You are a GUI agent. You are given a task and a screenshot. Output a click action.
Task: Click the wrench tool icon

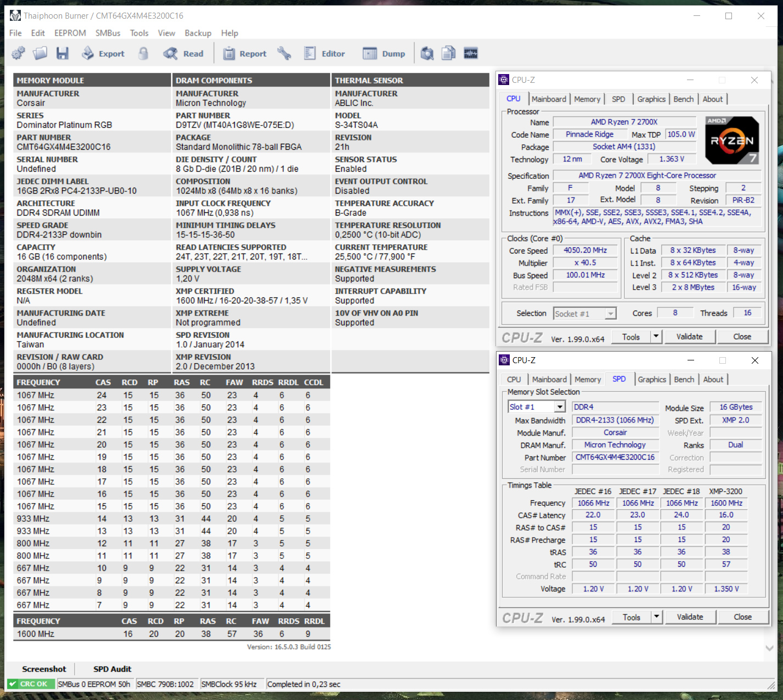(284, 53)
